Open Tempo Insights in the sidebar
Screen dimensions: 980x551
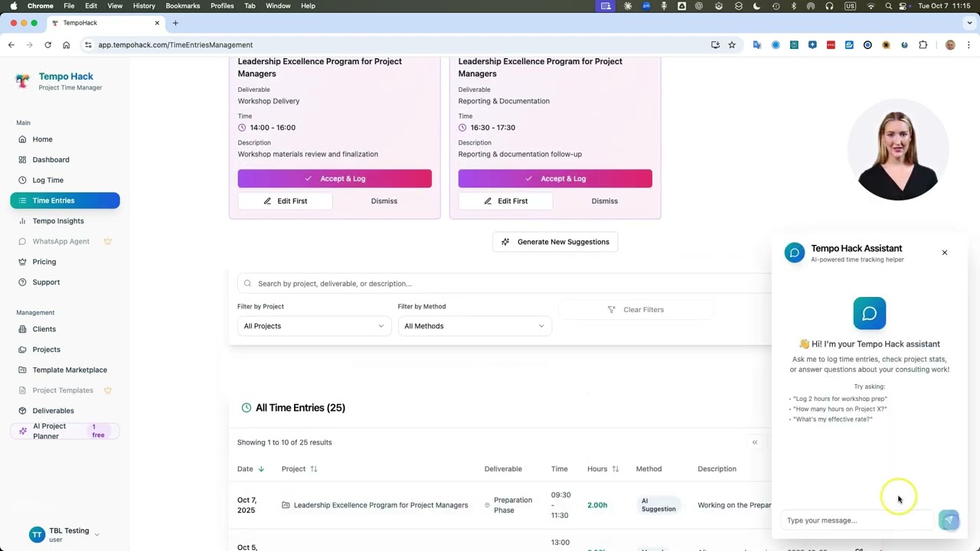tap(65, 221)
